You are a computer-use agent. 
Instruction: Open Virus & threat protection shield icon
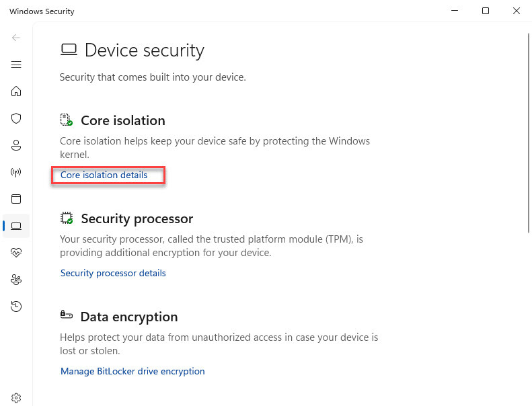pyautogui.click(x=16, y=118)
